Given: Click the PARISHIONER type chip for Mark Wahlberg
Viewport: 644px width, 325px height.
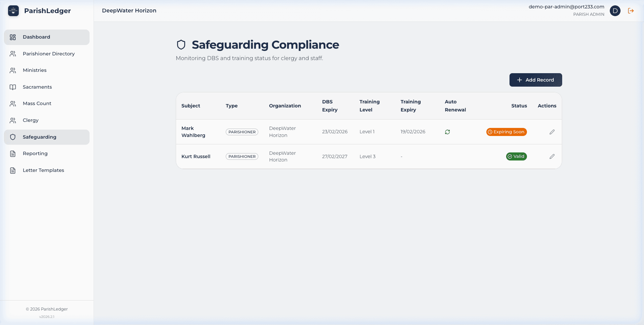Looking at the screenshot, I should (242, 132).
